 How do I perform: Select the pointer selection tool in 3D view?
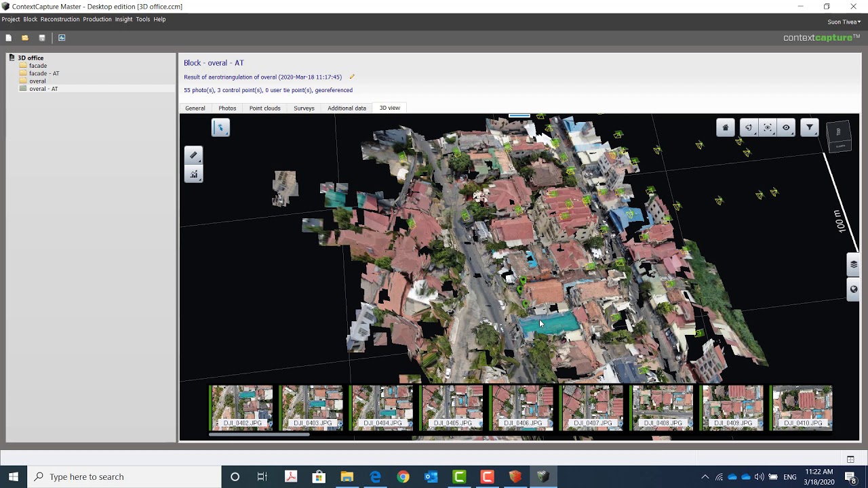click(220, 127)
